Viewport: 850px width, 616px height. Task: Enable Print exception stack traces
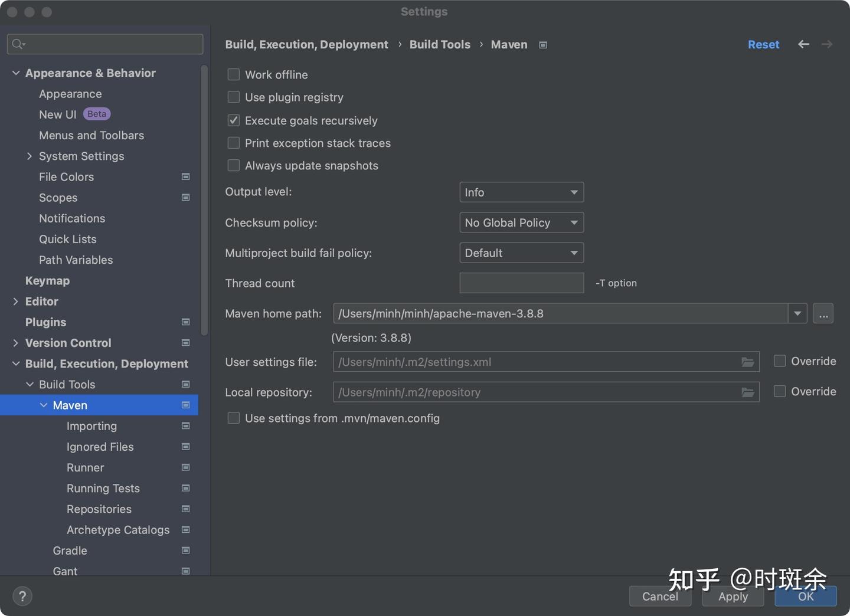(x=234, y=143)
